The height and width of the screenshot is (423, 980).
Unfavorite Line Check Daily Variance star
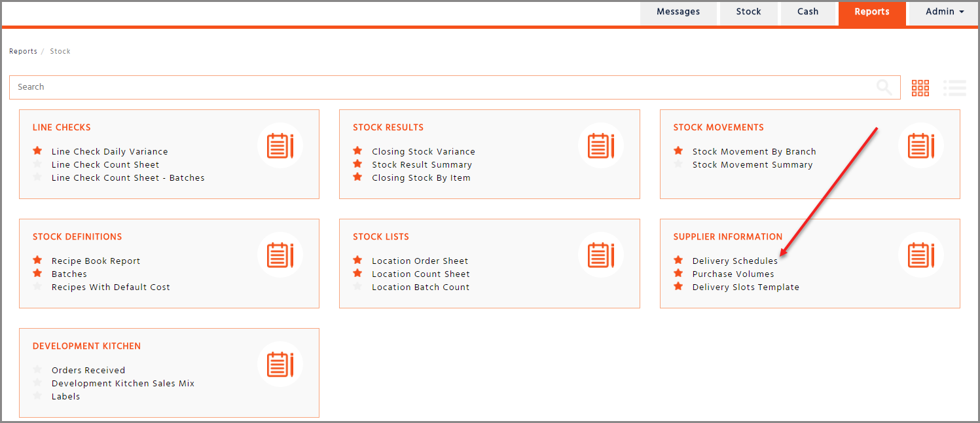[x=37, y=151]
